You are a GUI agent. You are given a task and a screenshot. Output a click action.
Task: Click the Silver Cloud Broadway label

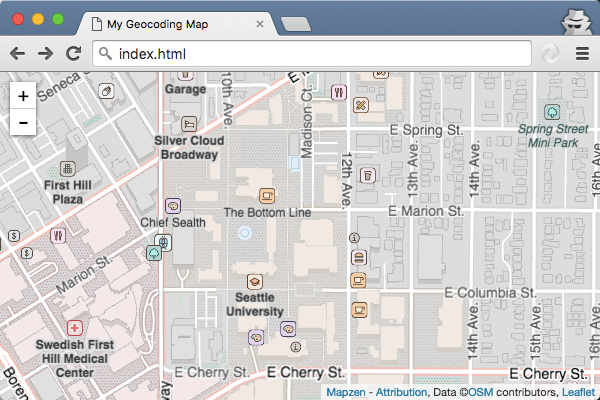pos(189,148)
